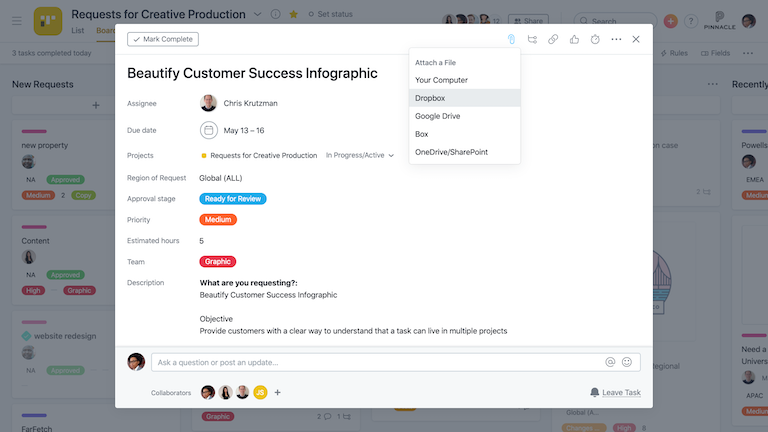This screenshot has height=432, width=768.
Task: Click the @ mention icon in comment box
Action: 610,362
